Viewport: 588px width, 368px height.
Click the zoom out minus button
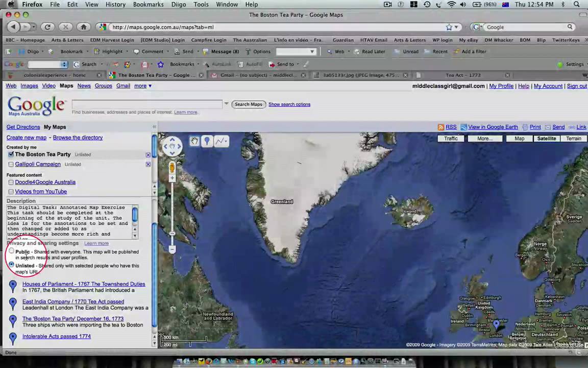pos(172,249)
